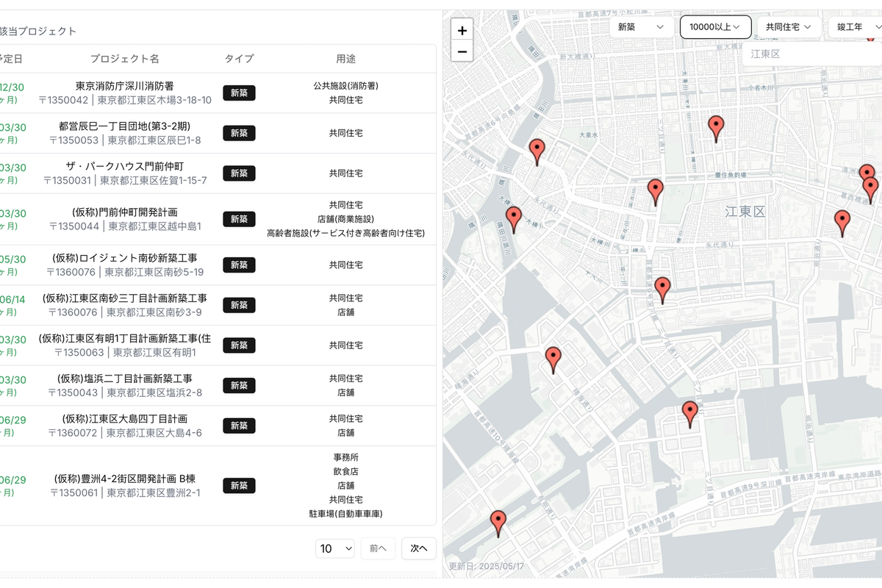The height and width of the screenshot is (588, 882).
Task: Change the page size using the 10 dropdown
Action: 335,548
